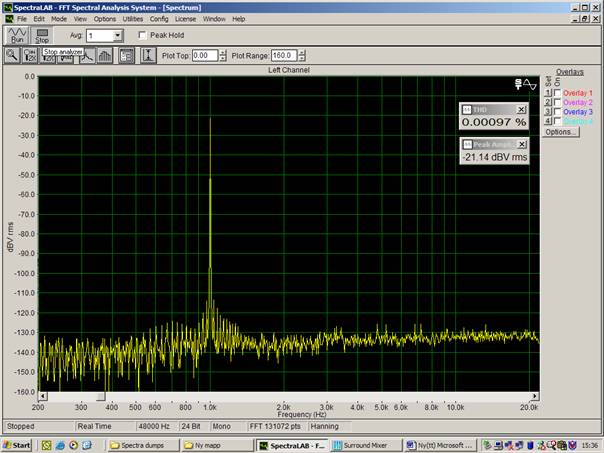
Task: Turn on the Overlay 3 checkbox
Action: [557, 112]
